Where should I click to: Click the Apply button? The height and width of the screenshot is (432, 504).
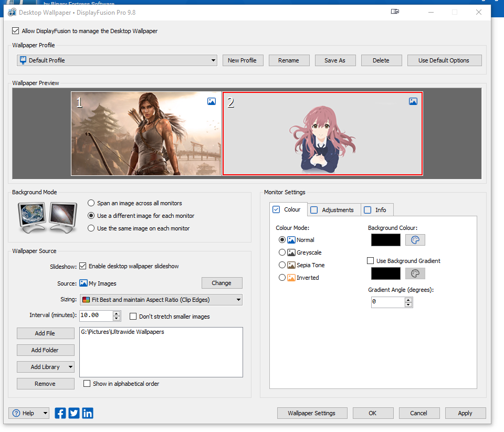point(465,413)
